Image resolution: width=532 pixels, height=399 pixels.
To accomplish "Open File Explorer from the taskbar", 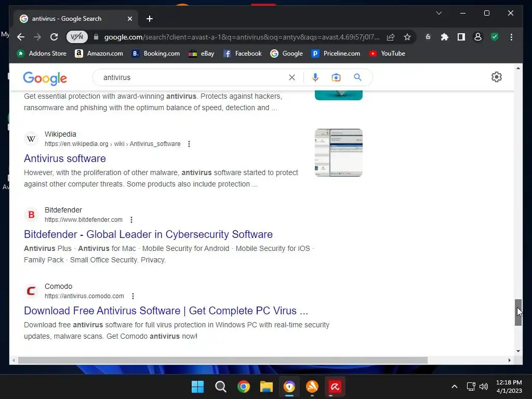I will 267,387.
